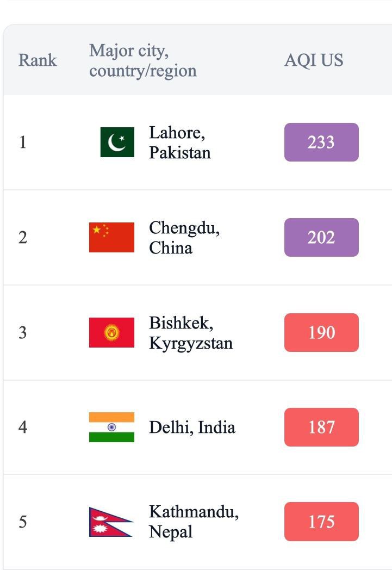Click the Kyrgyzstan flag icon

tap(111, 332)
